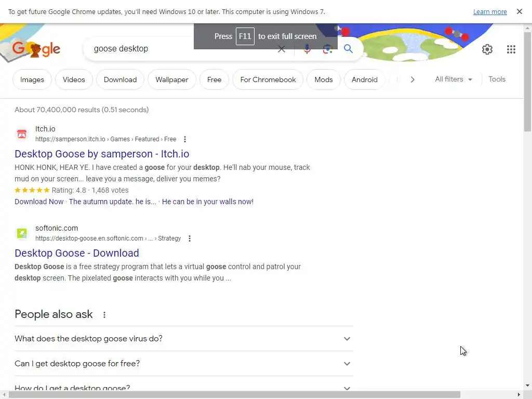Open Desktop Goose by samperson result
532x399 pixels.
click(x=102, y=154)
